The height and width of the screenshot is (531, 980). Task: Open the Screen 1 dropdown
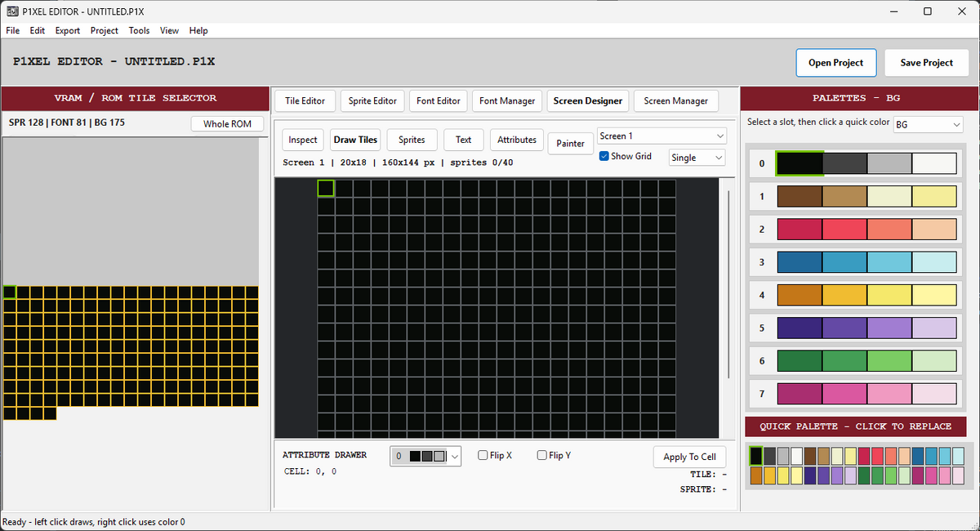point(661,136)
